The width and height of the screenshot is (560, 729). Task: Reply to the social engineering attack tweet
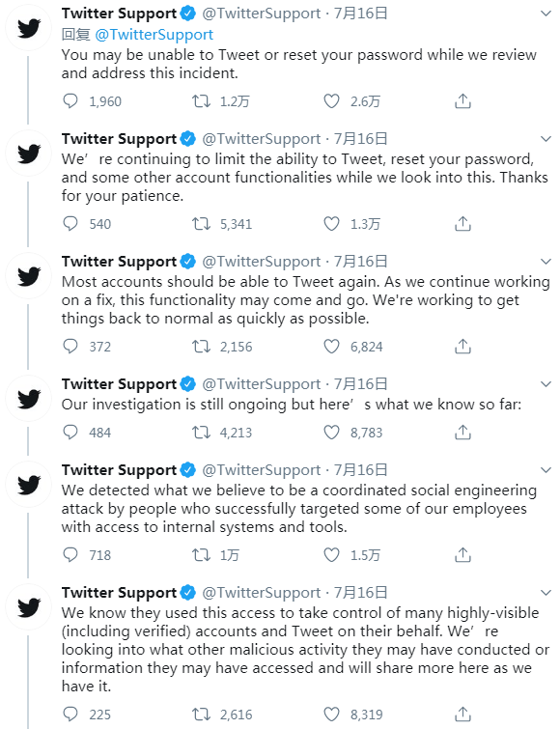[70, 554]
